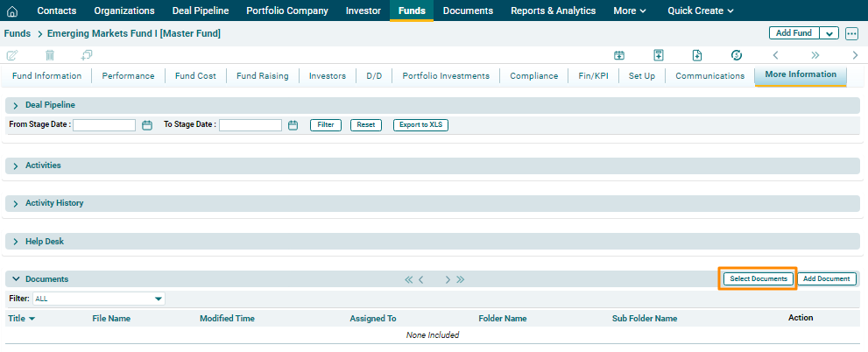Image resolution: width=868 pixels, height=352 pixels.
Task: Open the Quick Create menu
Action: pyautogui.click(x=700, y=11)
